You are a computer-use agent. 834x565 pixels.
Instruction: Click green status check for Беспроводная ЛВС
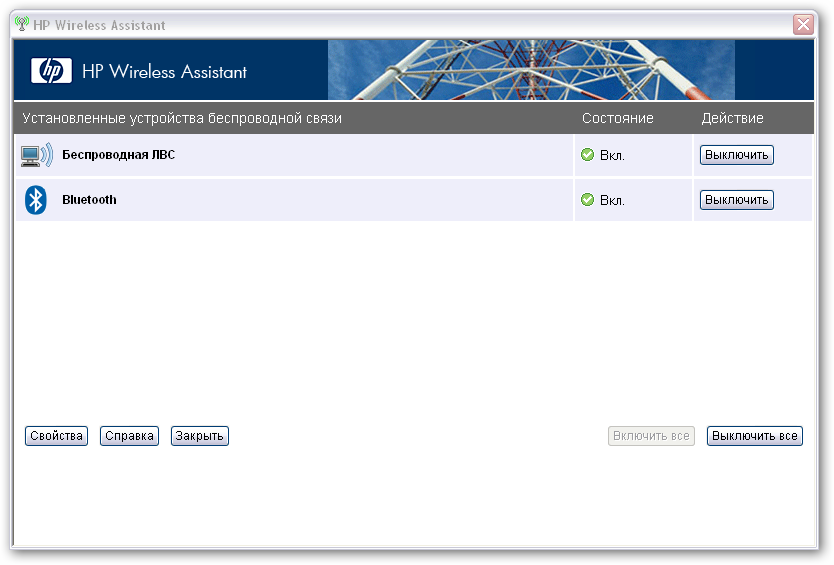coord(587,155)
